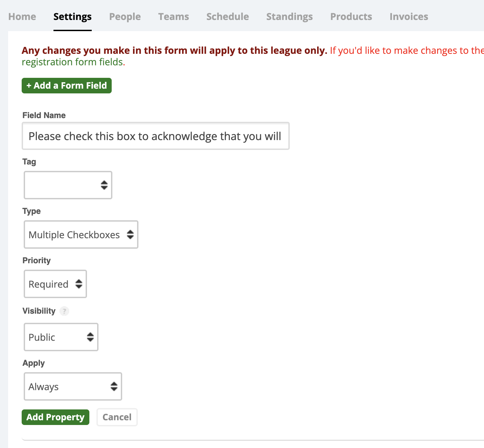
Task: Select the Settings tab
Action: [x=72, y=17]
